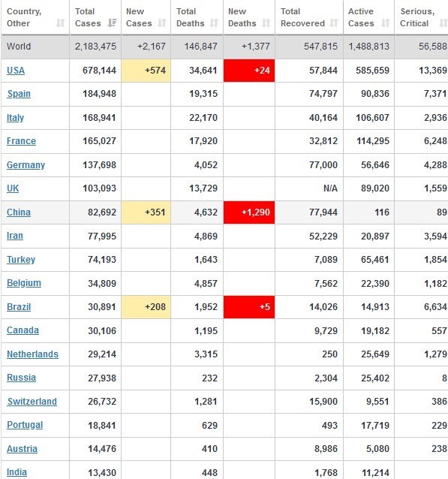Viewport: 448px width, 479px height.
Task: Open the Brazil country page
Action: click(19, 307)
